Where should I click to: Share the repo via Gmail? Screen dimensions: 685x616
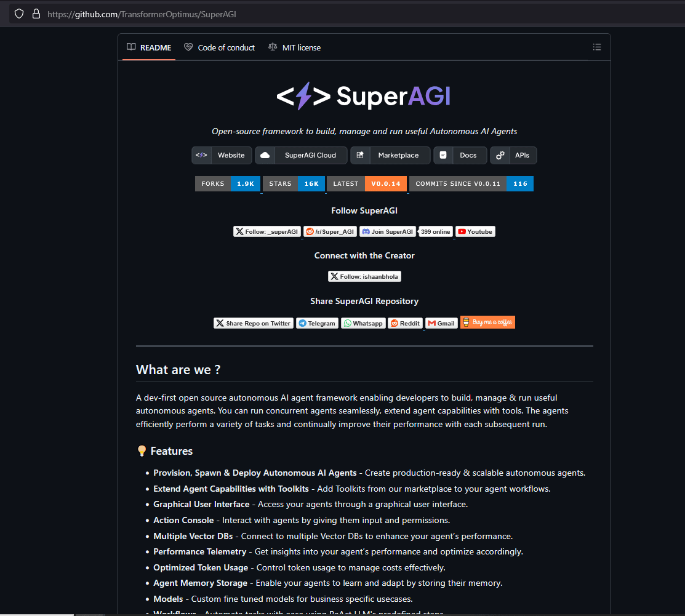tap(441, 322)
